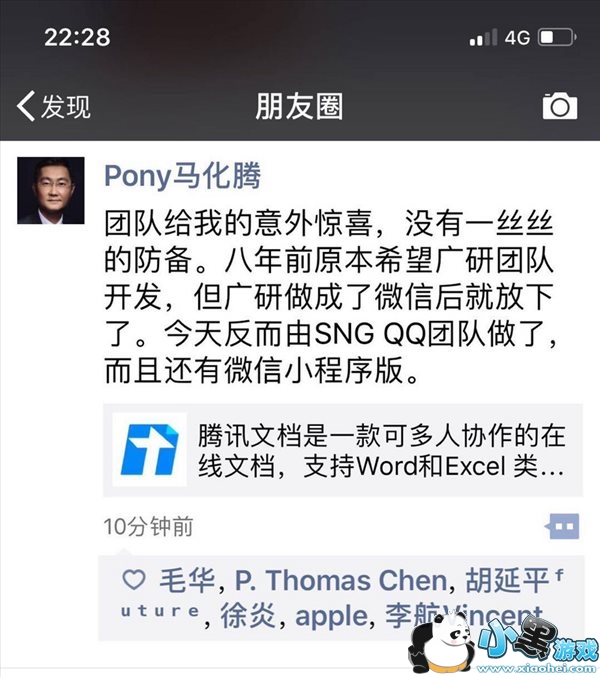Tap the 朋友圈 title in the header
Screen dimensions: 600x677
coord(299,106)
